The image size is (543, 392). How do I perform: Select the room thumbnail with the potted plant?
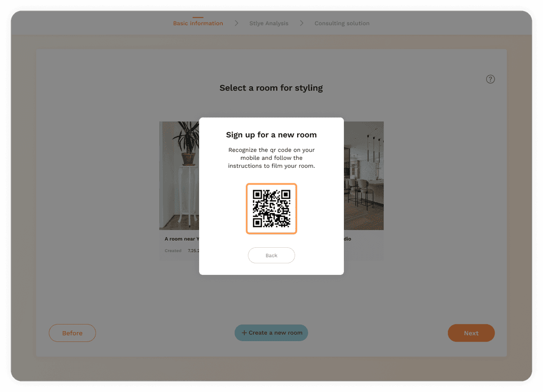[x=179, y=175]
